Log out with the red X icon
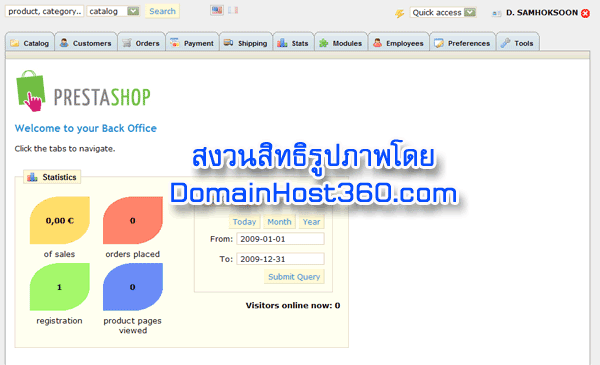This screenshot has width=600, height=365. [x=585, y=13]
